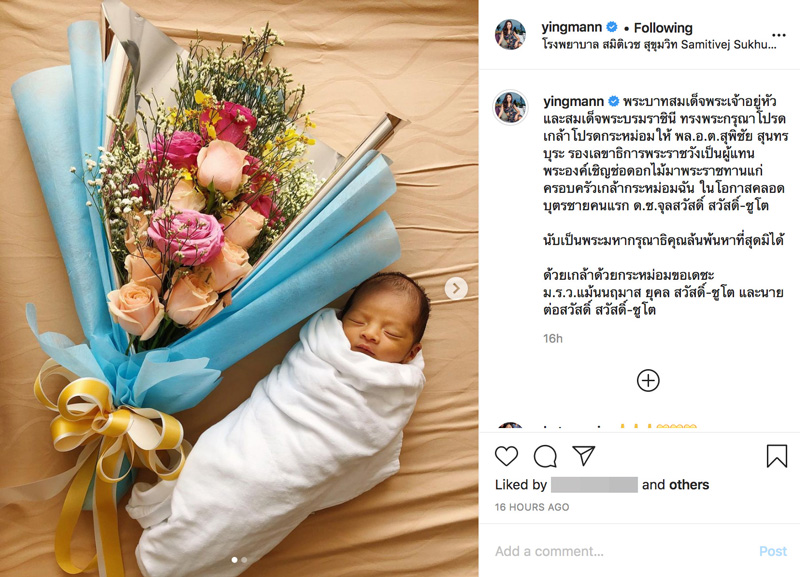Open comments via speech bubble icon

(545, 456)
